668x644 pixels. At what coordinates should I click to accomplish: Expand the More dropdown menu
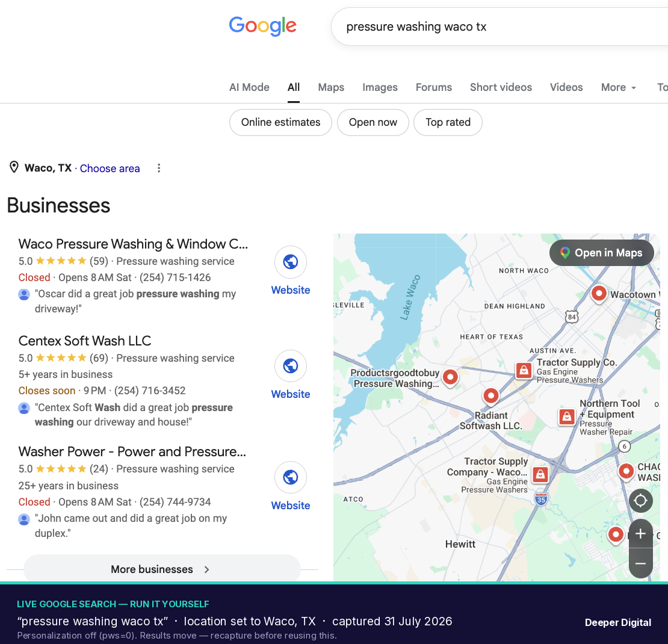coord(619,87)
